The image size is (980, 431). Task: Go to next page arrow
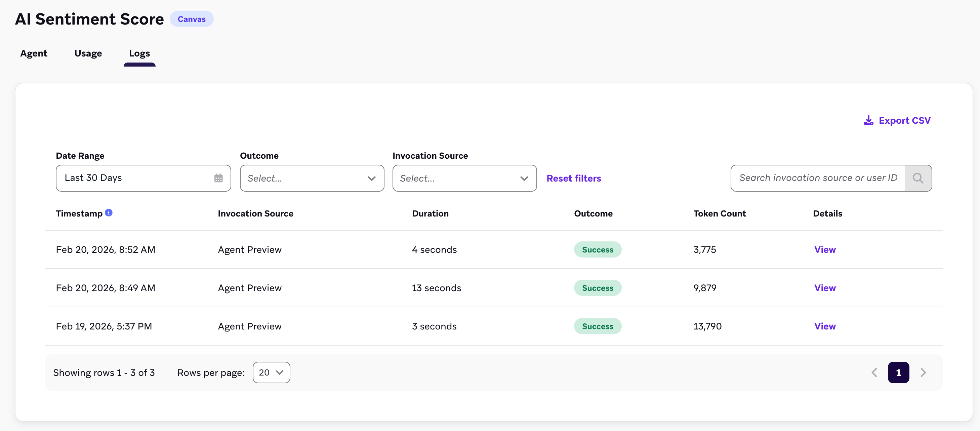click(x=923, y=373)
